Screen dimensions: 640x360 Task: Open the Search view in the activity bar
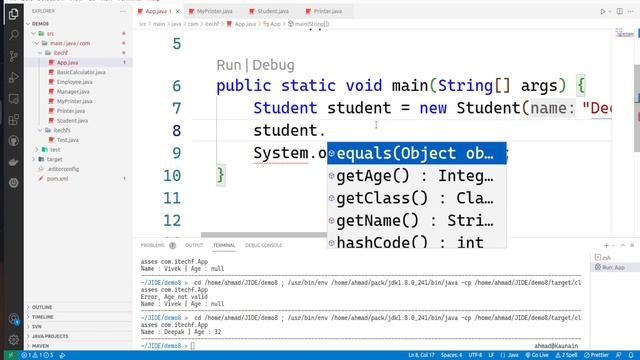(x=13, y=35)
